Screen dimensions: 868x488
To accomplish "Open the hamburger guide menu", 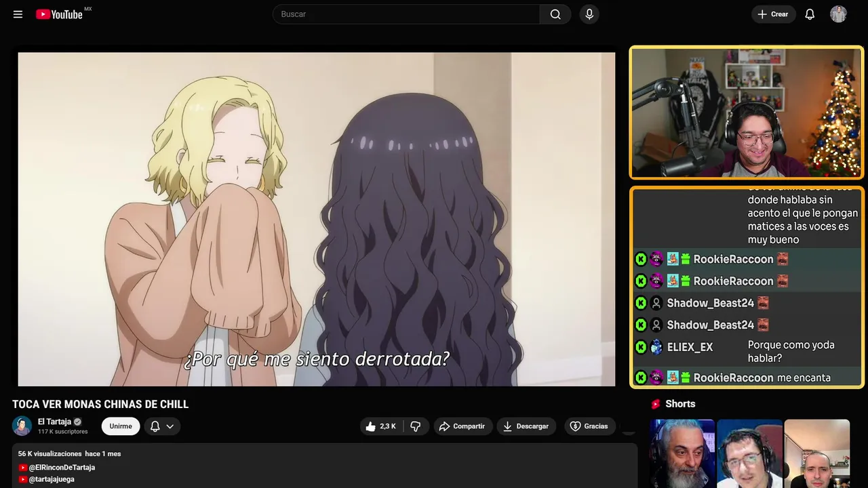I will (18, 14).
